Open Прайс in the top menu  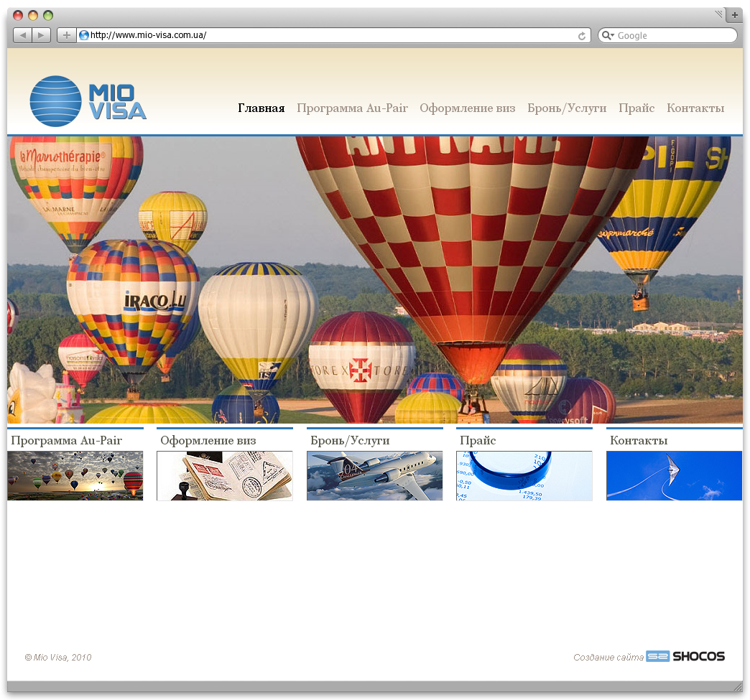coord(636,108)
